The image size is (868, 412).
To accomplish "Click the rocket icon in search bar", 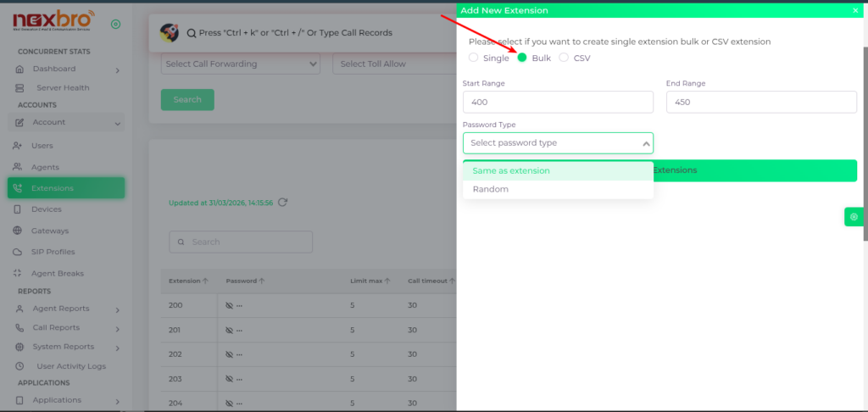I will pos(170,33).
